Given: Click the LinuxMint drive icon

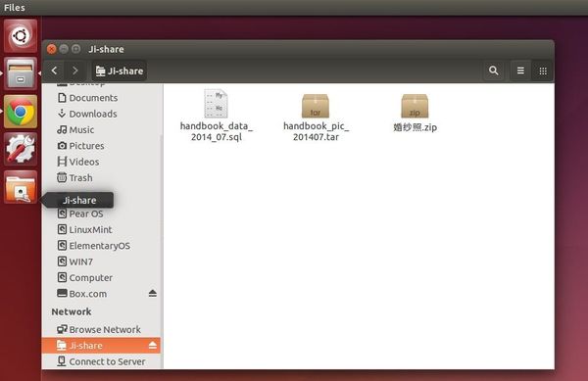Looking at the screenshot, I should pyautogui.click(x=62, y=229).
